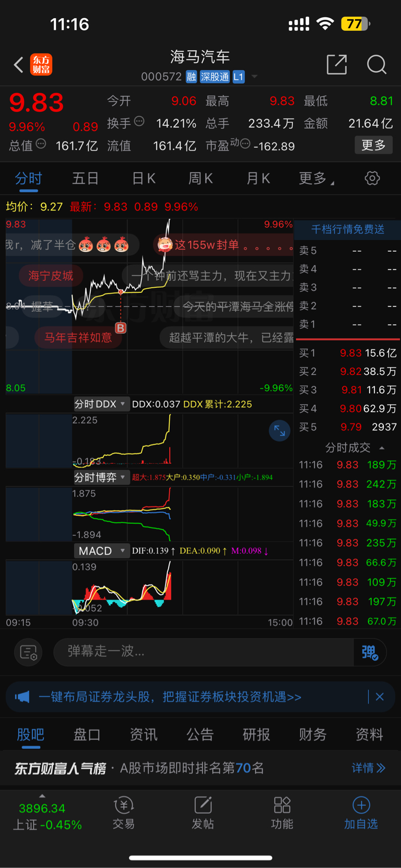401x868 pixels.
Task: Tap info icon beside 总值
Action: tap(41, 144)
